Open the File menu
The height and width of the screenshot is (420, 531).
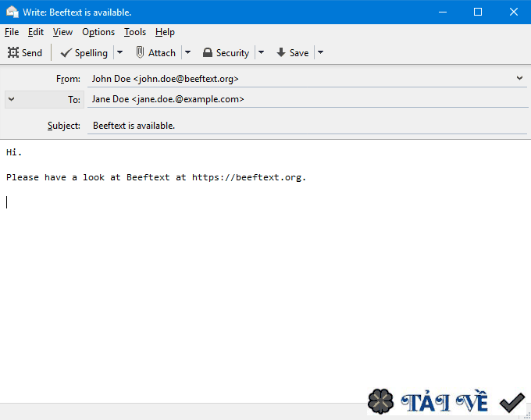point(12,32)
